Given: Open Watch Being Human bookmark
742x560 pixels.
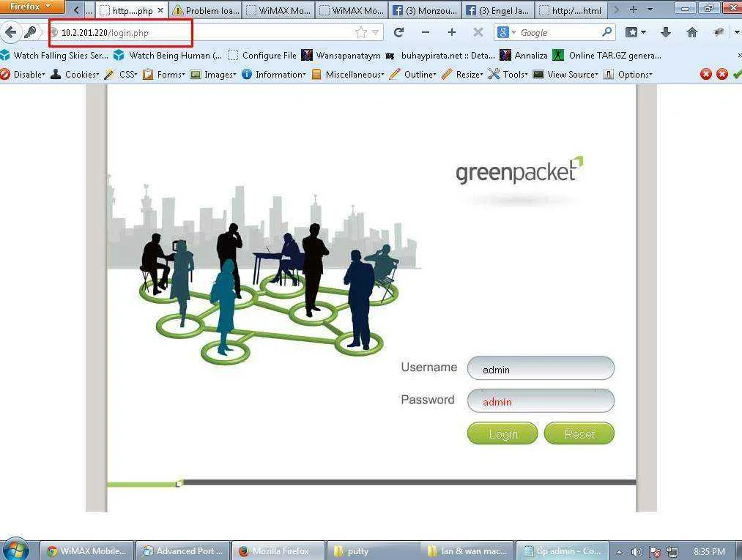Looking at the screenshot, I should click(x=168, y=56).
